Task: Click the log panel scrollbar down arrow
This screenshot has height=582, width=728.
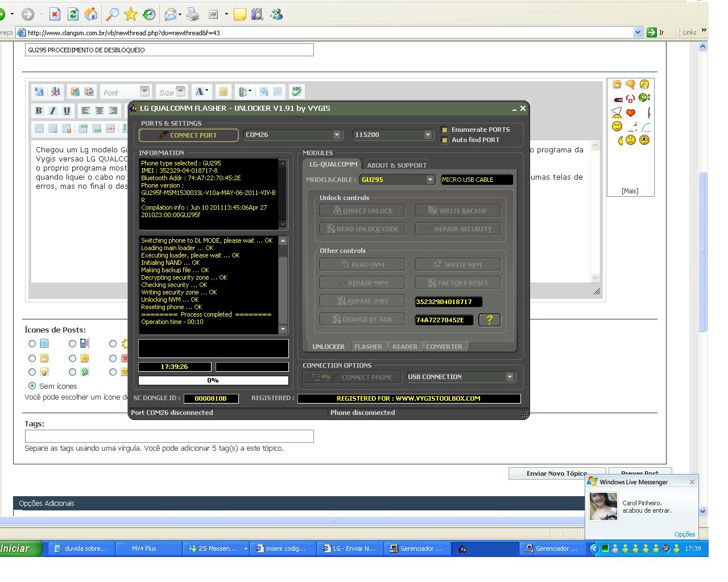Action: [283, 329]
